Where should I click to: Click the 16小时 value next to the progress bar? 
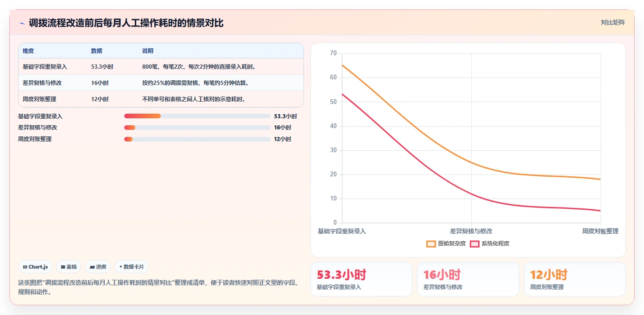click(283, 128)
